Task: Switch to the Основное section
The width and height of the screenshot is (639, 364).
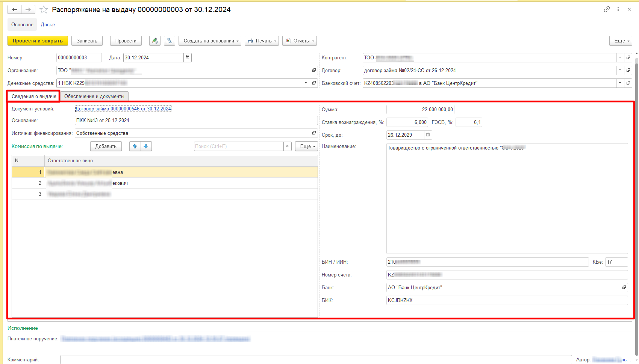Action: [22, 24]
